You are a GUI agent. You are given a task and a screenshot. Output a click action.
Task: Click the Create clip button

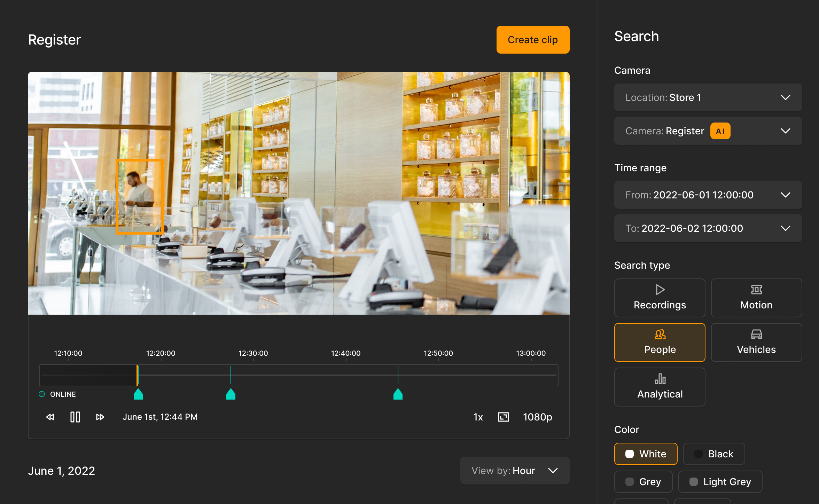(533, 40)
